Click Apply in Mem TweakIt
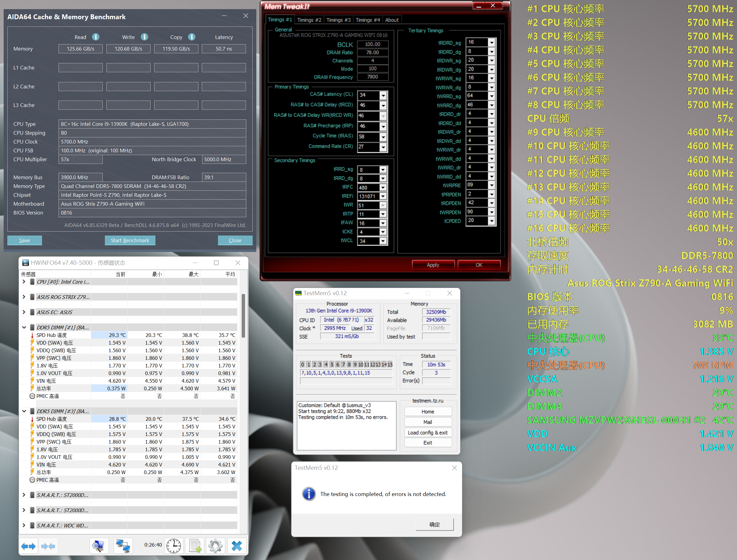Screen dimensions: 737x560 coord(433,265)
